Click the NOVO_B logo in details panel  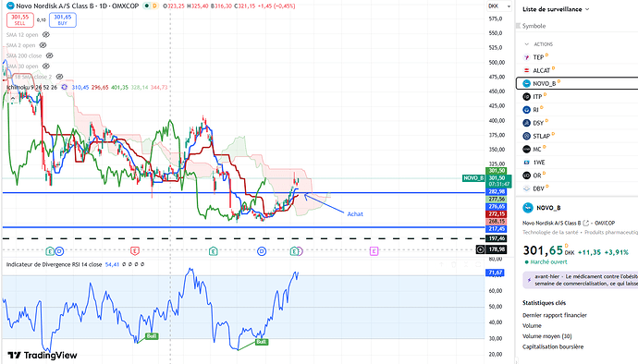click(528, 208)
